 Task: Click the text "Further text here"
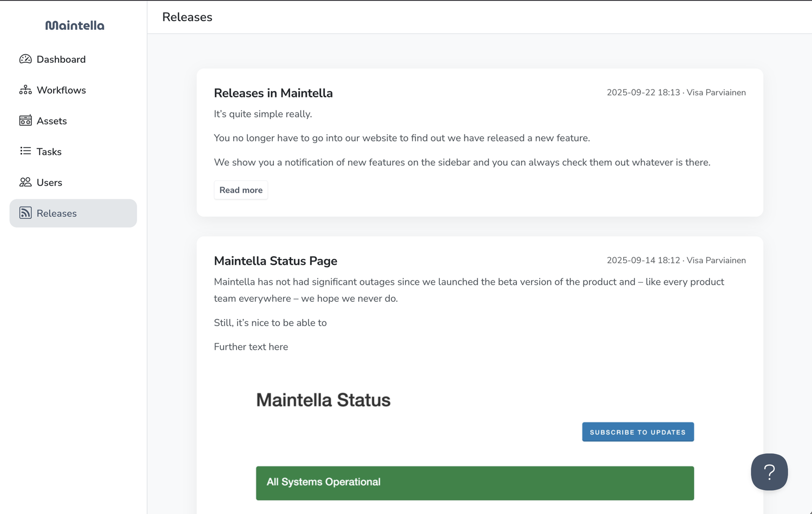(x=251, y=347)
